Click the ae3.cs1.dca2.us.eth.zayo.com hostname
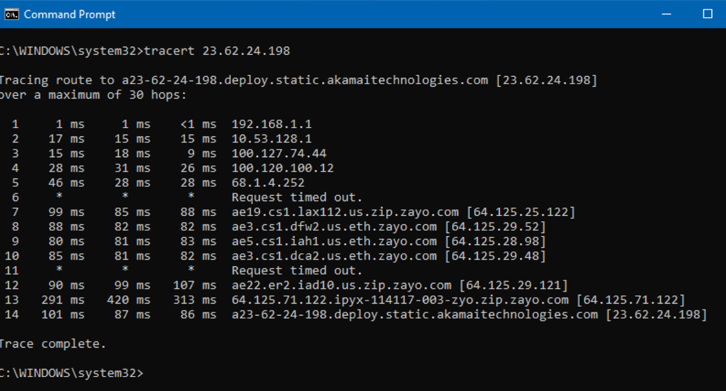This screenshot has width=726, height=391. click(x=334, y=256)
